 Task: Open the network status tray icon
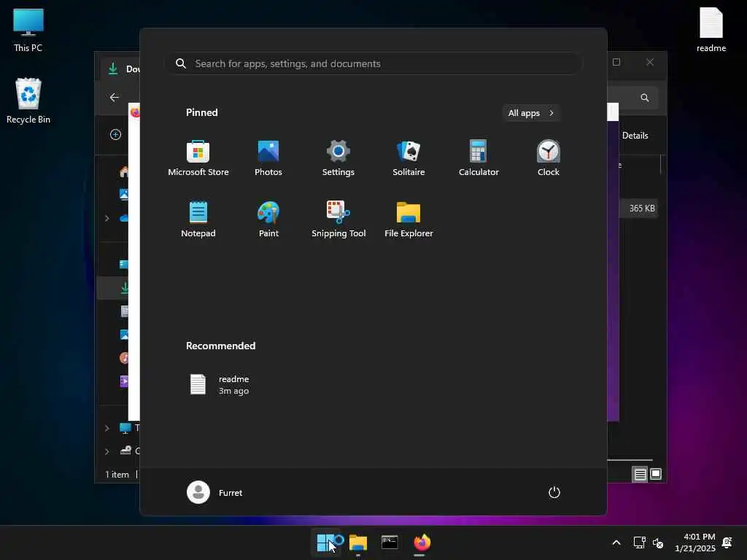(x=639, y=542)
